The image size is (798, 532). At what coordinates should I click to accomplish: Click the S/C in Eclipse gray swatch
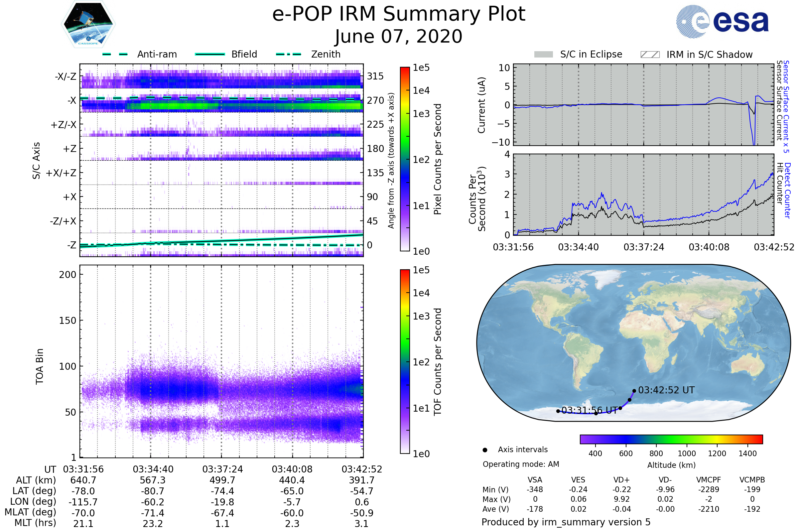543,55
